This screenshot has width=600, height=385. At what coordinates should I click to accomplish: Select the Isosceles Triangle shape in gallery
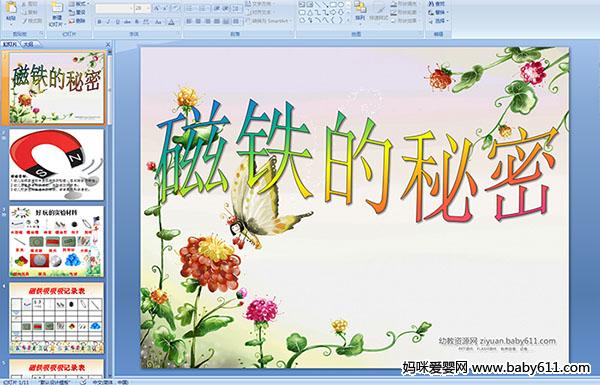[x=309, y=12]
